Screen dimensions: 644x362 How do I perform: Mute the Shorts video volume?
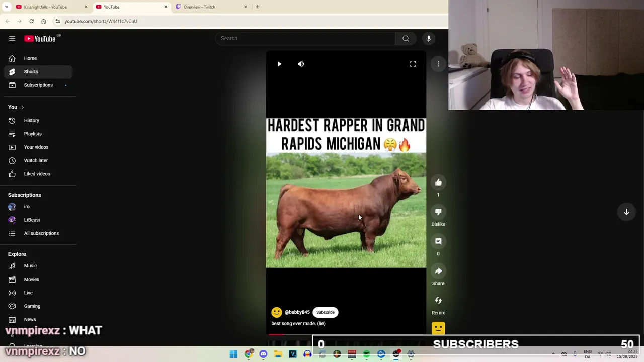pos(301,64)
